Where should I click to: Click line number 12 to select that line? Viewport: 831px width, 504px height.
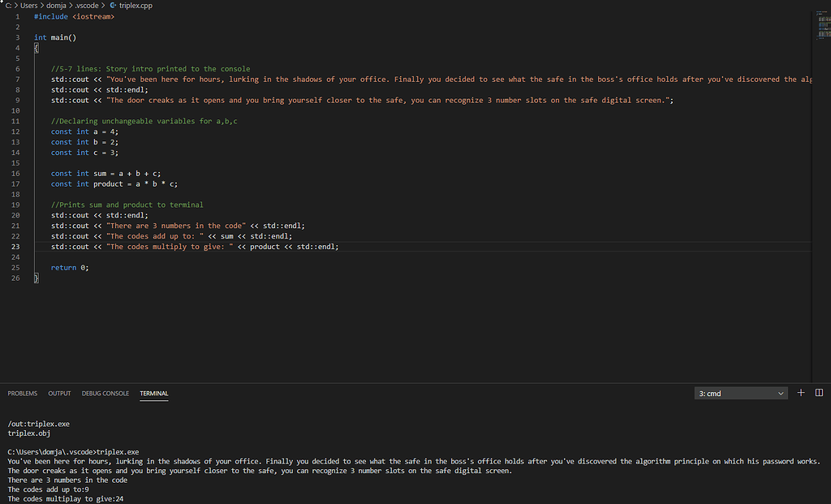click(x=15, y=131)
